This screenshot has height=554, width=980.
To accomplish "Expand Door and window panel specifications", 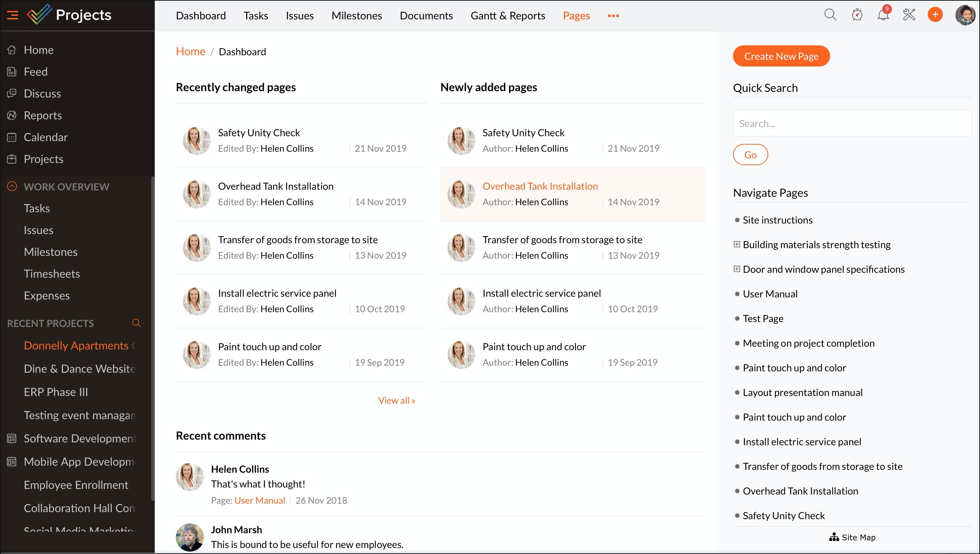I will (737, 269).
